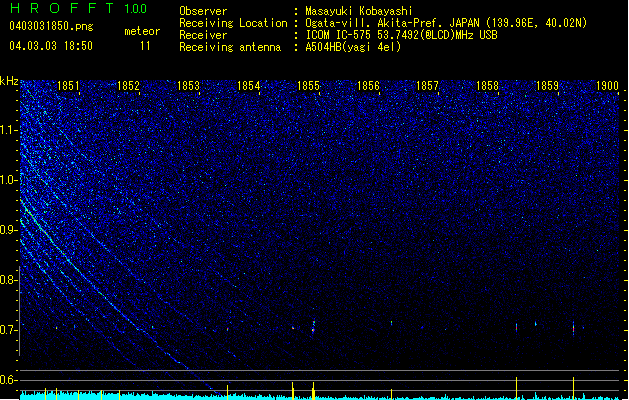629x400 pixels.
Task: Select the filename 0403031850.png
Action: click(x=51, y=27)
